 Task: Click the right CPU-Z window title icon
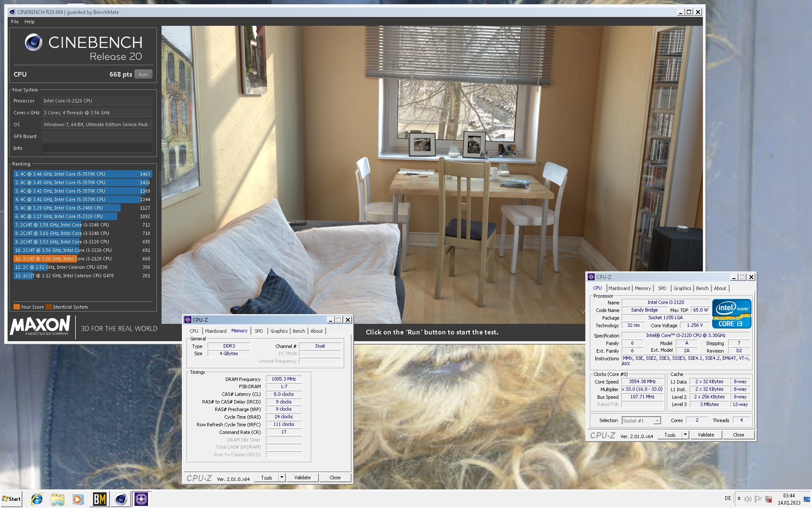tap(591, 277)
